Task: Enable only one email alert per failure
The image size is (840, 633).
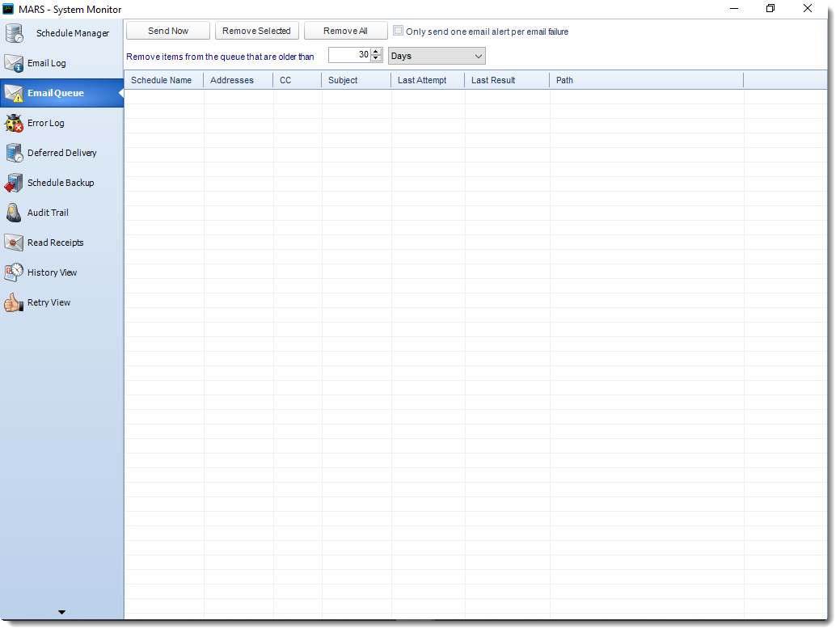Action: click(398, 31)
